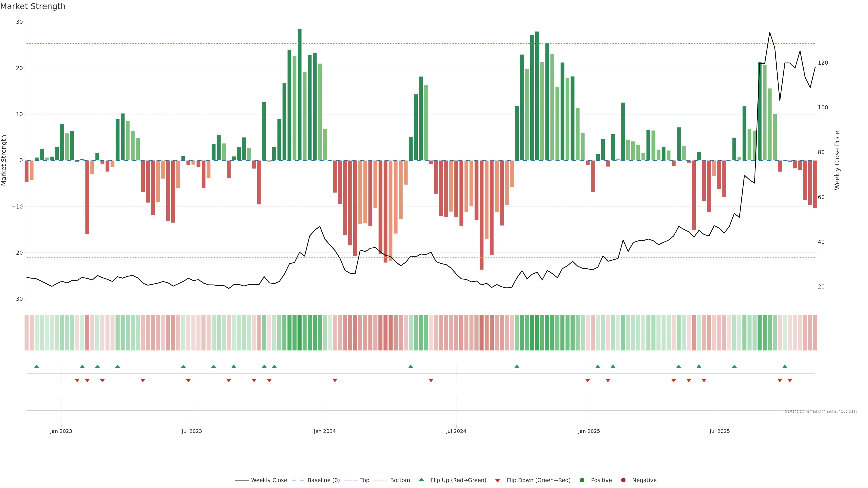Click the flip-up marker just before Jan 2025

coord(517,366)
